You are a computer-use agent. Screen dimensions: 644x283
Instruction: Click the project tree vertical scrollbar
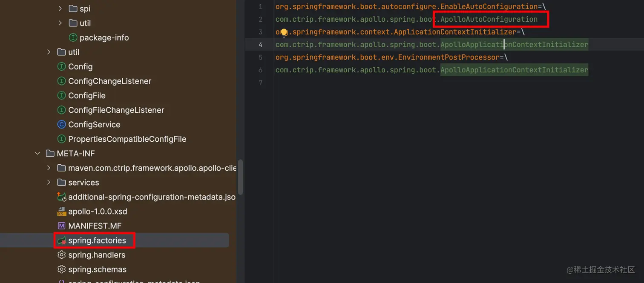coord(240,177)
